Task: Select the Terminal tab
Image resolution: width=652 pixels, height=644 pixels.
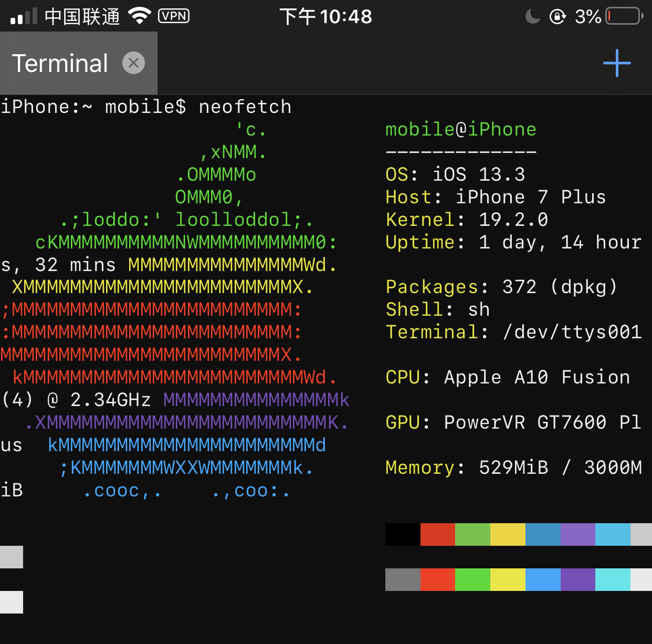Action: pyautogui.click(x=79, y=63)
